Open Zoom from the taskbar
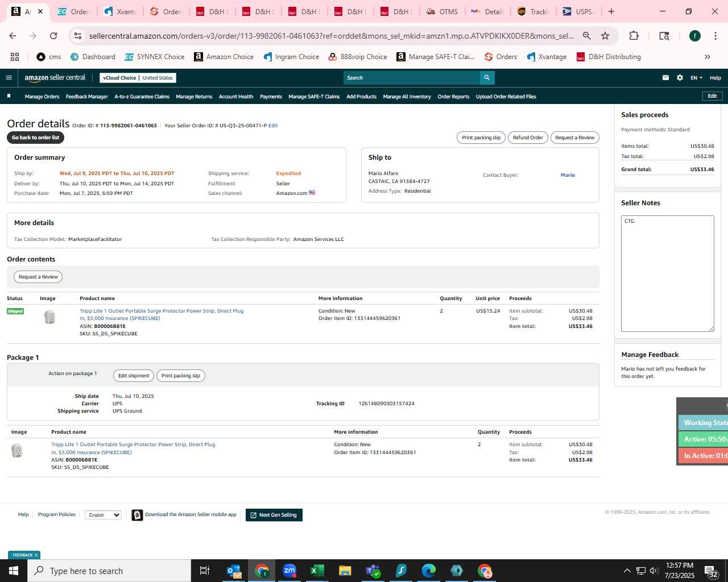Image resolution: width=728 pixels, height=582 pixels. [289, 571]
